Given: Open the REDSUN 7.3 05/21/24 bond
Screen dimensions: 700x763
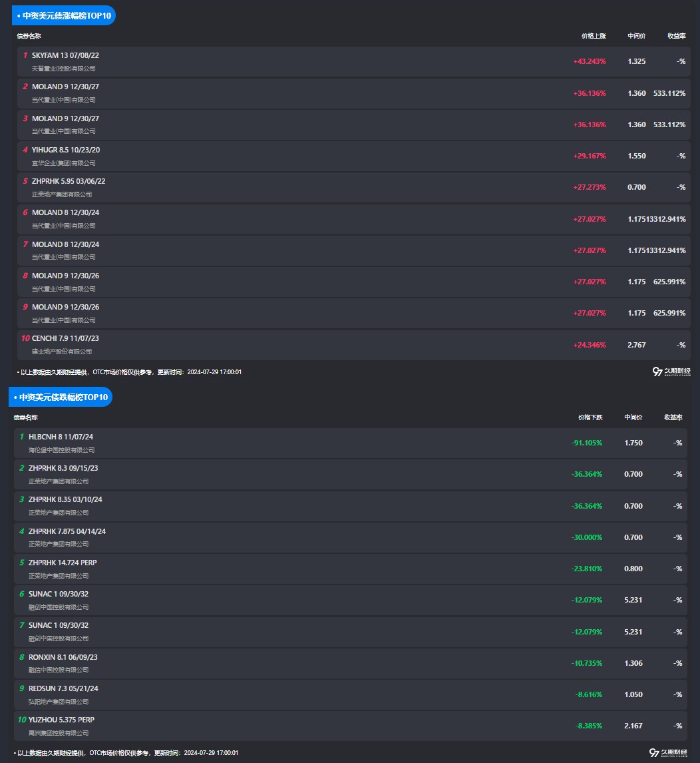Looking at the screenshot, I should click(x=63, y=688).
